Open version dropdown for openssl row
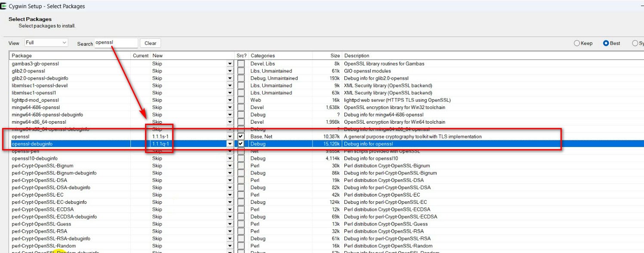The image size is (644, 253). 230,136
